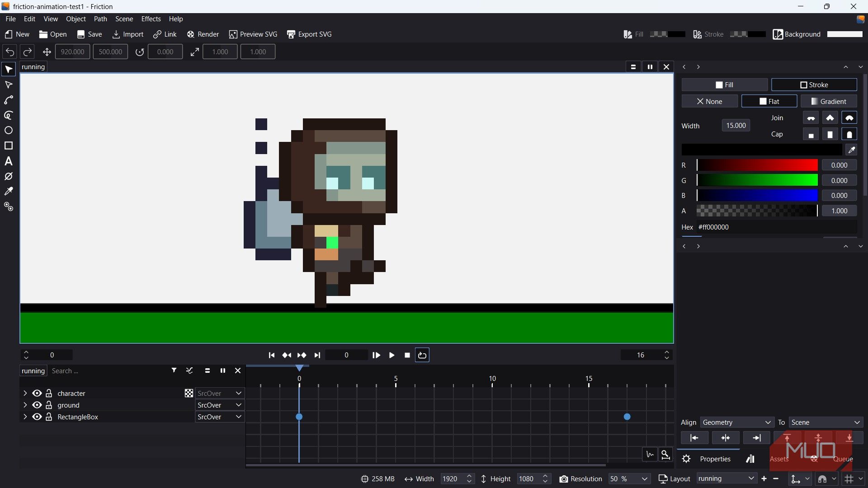Open the timeline filter funnel icon
Image resolution: width=868 pixels, height=488 pixels.
tap(174, 371)
